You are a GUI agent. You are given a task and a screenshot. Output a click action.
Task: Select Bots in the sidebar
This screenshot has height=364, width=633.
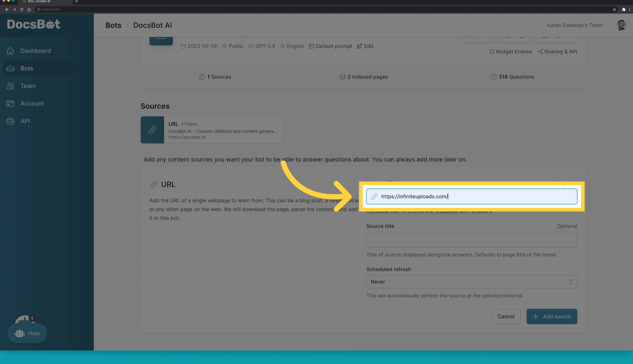(x=27, y=68)
